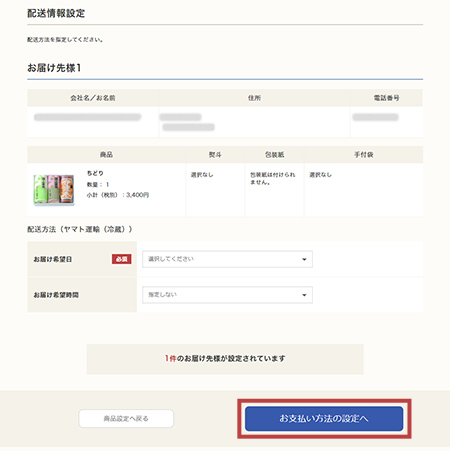Click the お届け希望時間 label
Viewport: 450px width, 451px height.
point(56,295)
